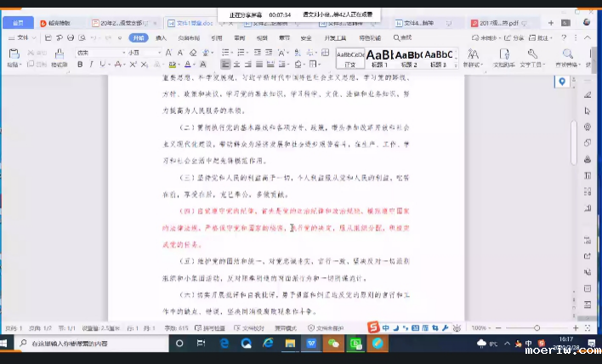Screen dimensions: 602x364
Task: Click the Paste clipboard icon
Action: click(x=14, y=54)
